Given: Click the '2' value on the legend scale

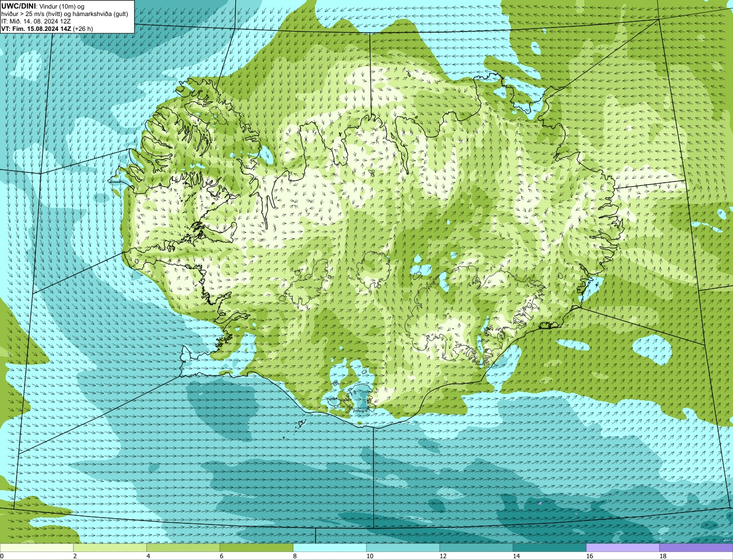Looking at the screenshot, I should tap(75, 556).
